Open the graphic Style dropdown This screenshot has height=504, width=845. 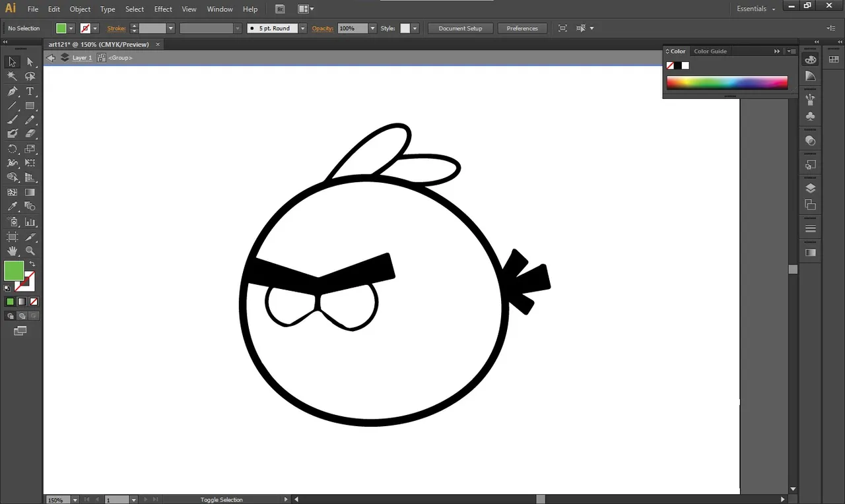(415, 28)
